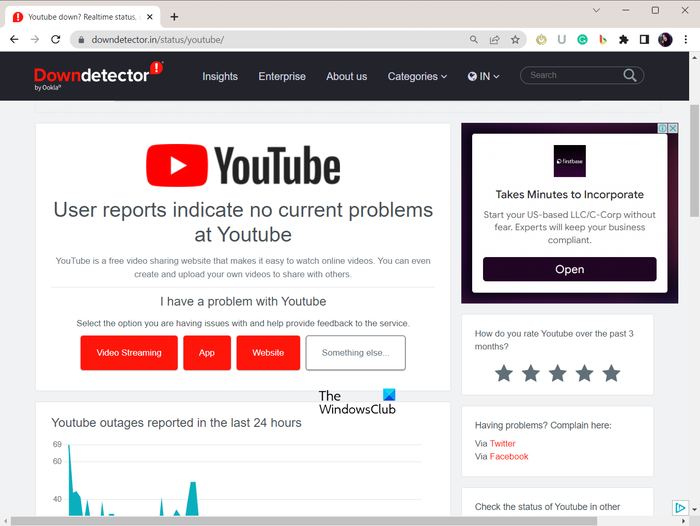
Task: Open the U extension icon
Action: point(562,40)
